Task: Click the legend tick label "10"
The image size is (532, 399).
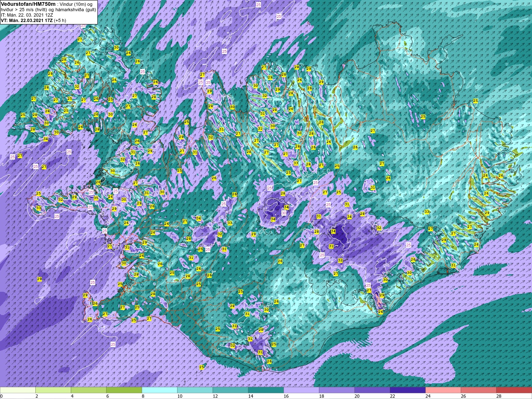Action: coord(180,396)
